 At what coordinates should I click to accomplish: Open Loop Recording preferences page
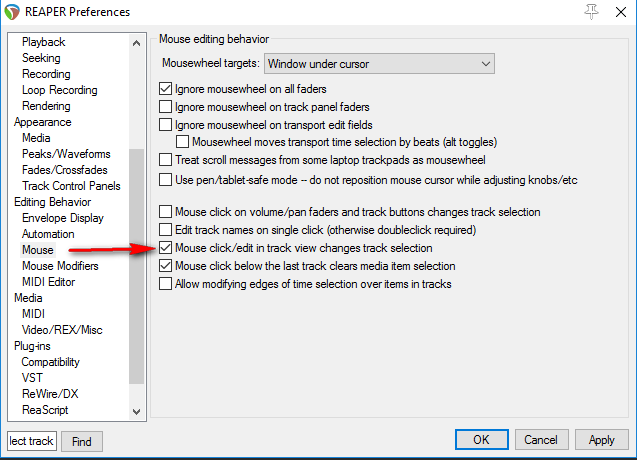click(x=60, y=90)
